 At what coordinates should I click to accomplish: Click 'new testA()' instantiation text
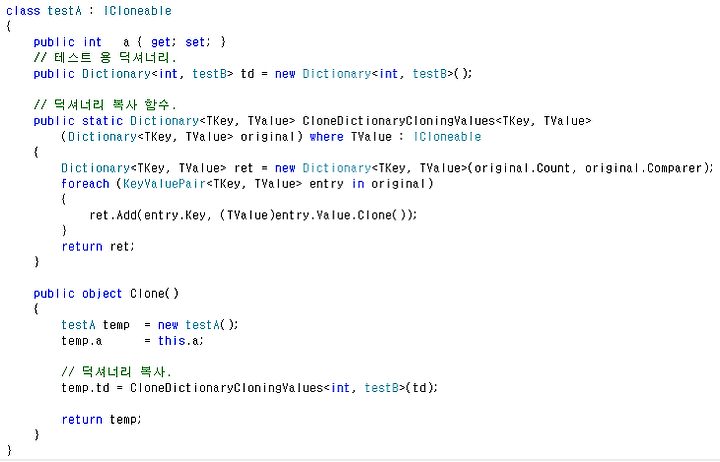[195, 325]
